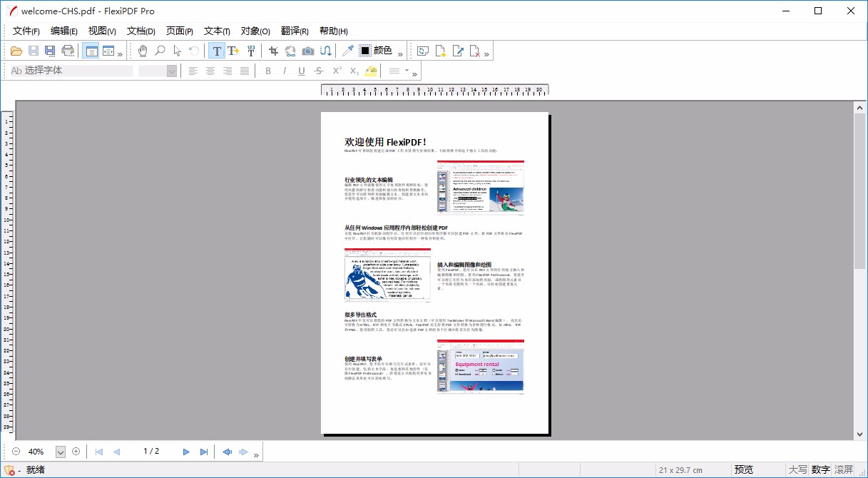Toggle bold formatting
868x478 pixels.
coord(268,71)
